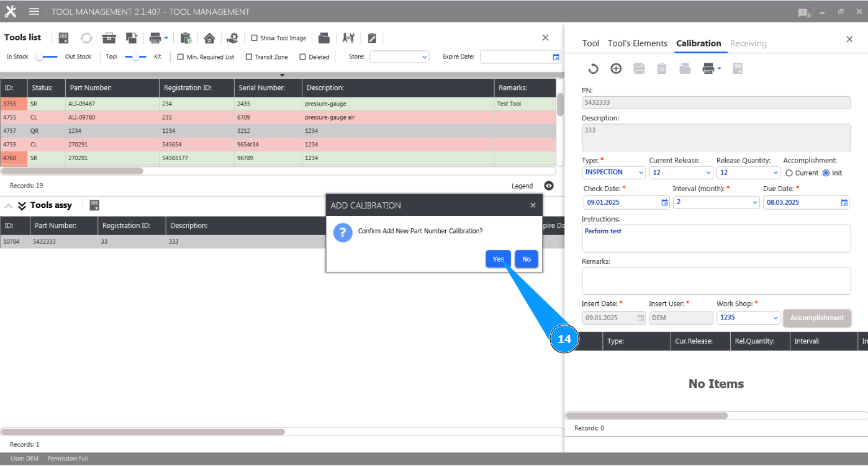Reload the Calibration form
Screen dimensions: 868x466
(x=593, y=69)
